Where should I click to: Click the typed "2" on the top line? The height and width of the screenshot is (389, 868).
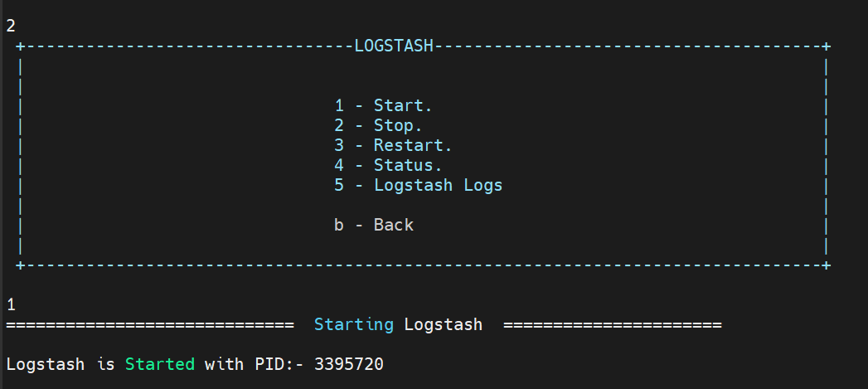pyautogui.click(x=11, y=26)
